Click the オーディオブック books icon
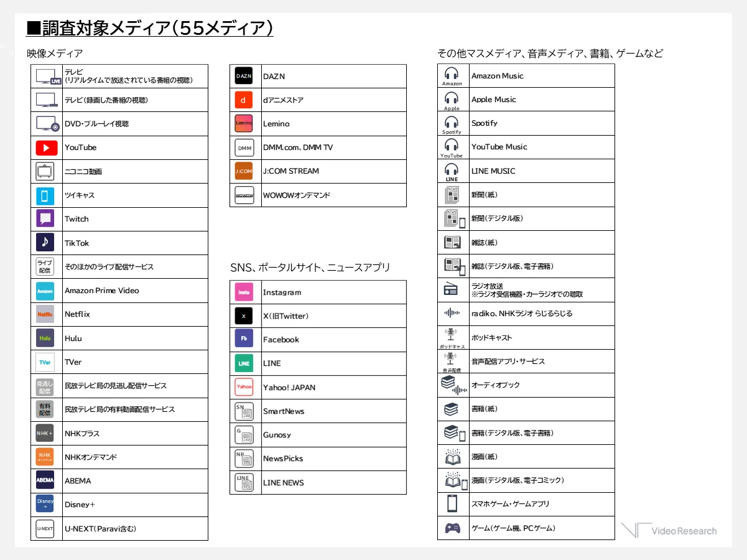 tap(453, 386)
